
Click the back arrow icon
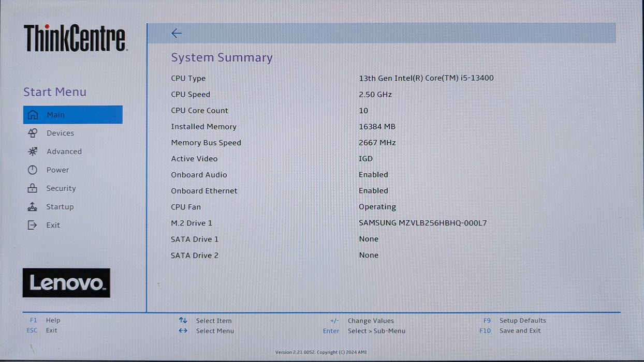click(x=177, y=33)
